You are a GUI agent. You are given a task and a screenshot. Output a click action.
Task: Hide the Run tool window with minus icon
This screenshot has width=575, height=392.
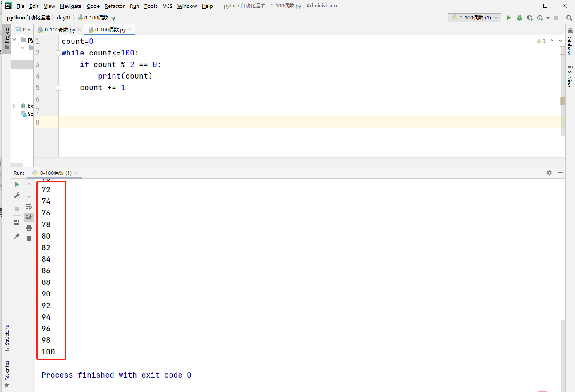click(x=560, y=173)
